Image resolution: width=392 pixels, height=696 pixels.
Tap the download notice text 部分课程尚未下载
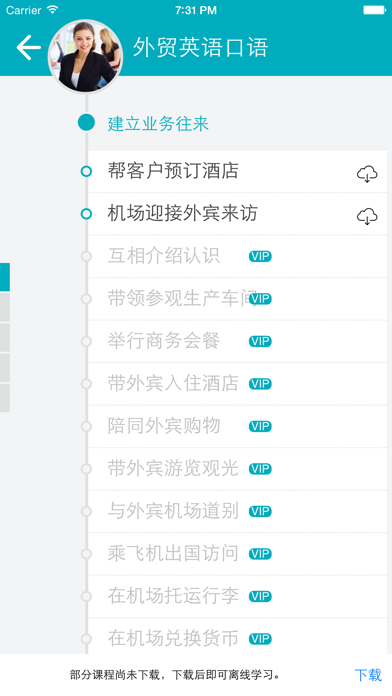pos(114,676)
